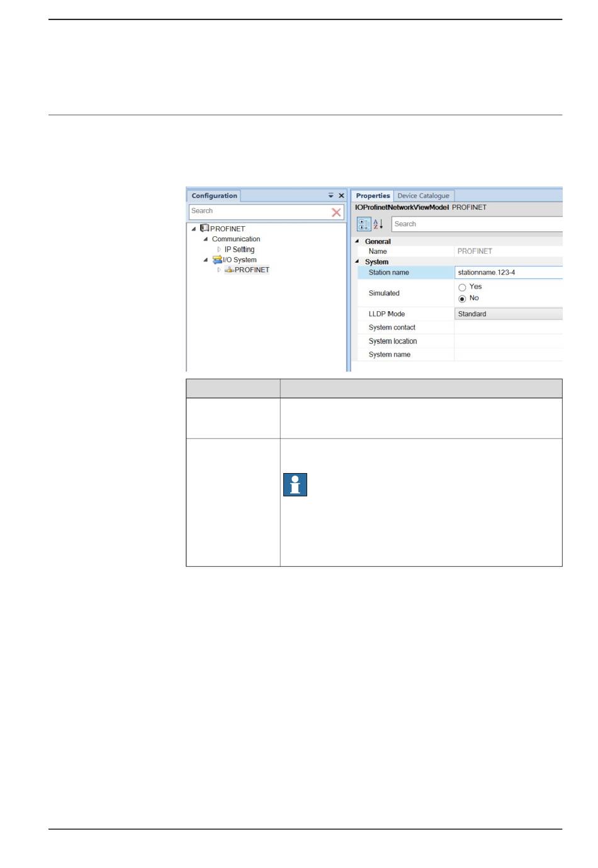Switch to the Properties tab

point(373,196)
